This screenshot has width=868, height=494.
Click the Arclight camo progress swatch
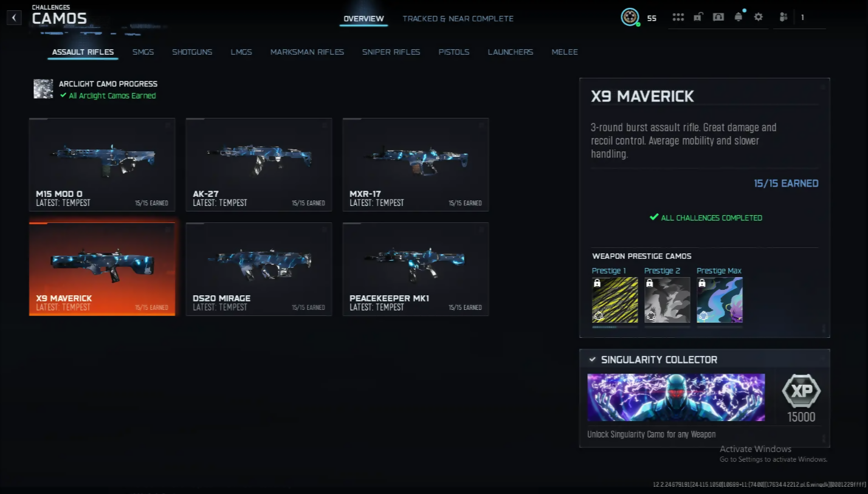(x=43, y=89)
